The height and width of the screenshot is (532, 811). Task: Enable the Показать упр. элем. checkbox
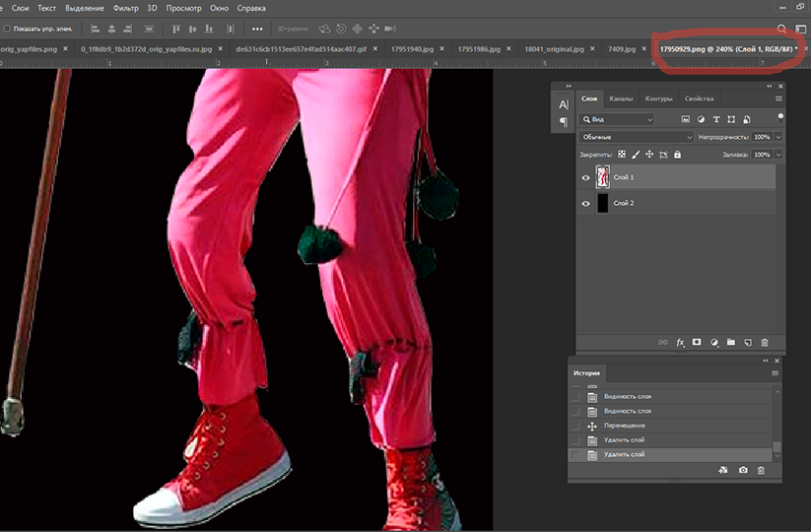(7, 29)
